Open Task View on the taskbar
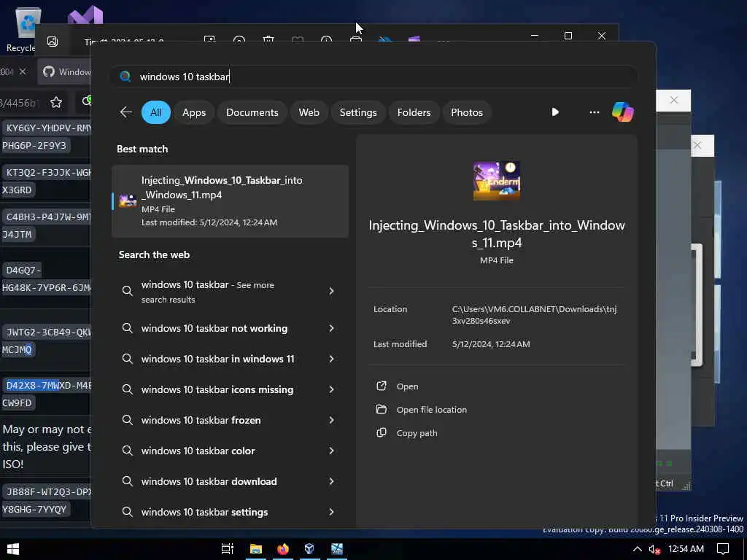 [x=228, y=549]
